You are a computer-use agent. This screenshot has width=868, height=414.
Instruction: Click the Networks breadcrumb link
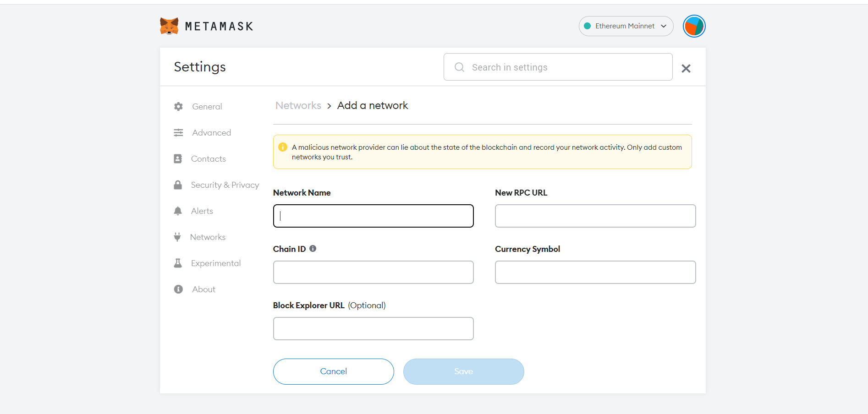(298, 106)
